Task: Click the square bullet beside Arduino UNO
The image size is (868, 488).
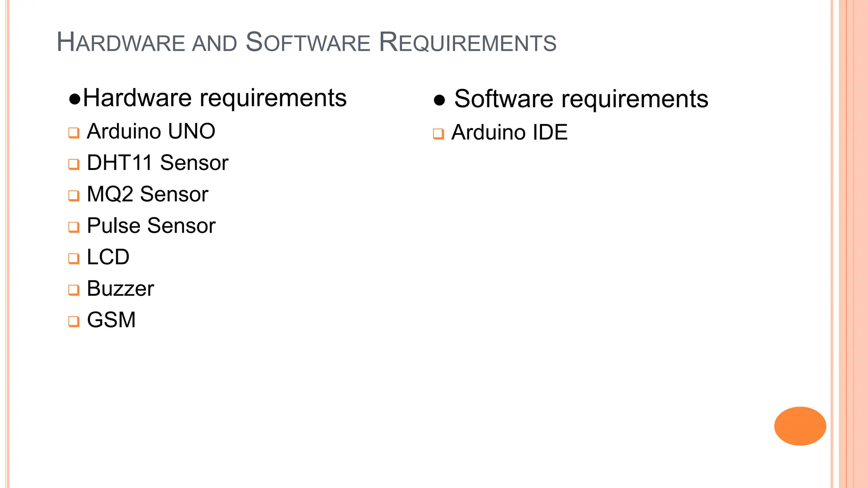Action: coord(74,133)
